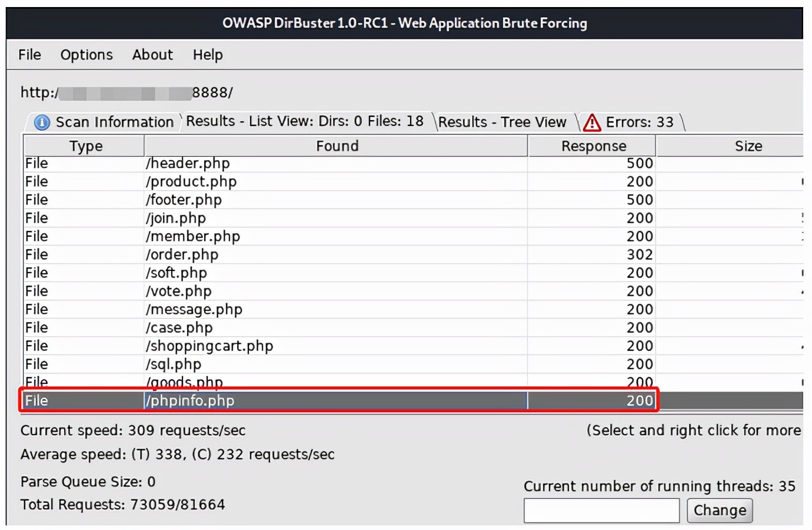Click the Change threads button
The image size is (812, 530).
[x=720, y=510]
